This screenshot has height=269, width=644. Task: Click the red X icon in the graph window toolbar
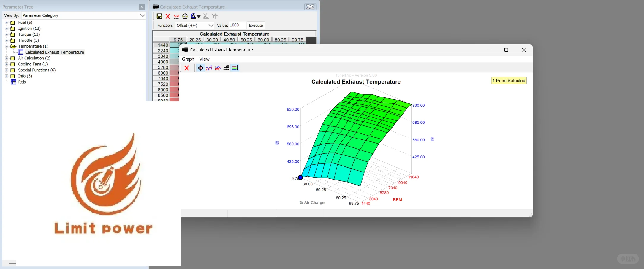point(187,68)
